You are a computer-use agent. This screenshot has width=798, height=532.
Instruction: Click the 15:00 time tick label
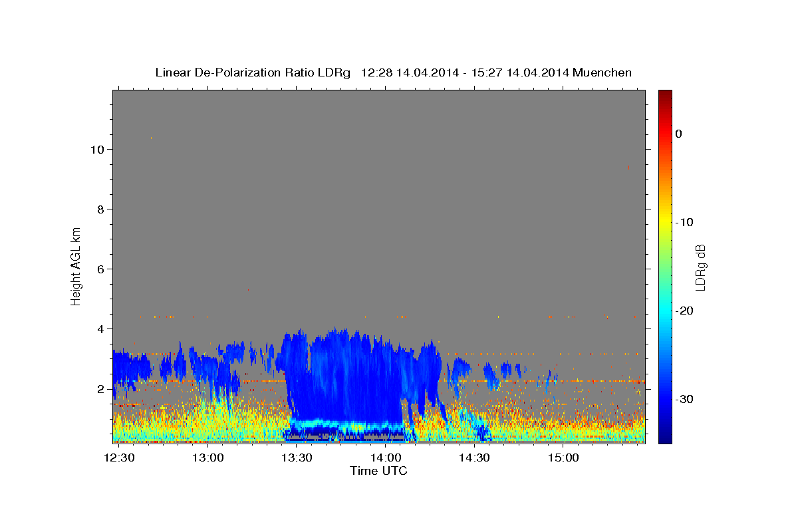coord(563,458)
